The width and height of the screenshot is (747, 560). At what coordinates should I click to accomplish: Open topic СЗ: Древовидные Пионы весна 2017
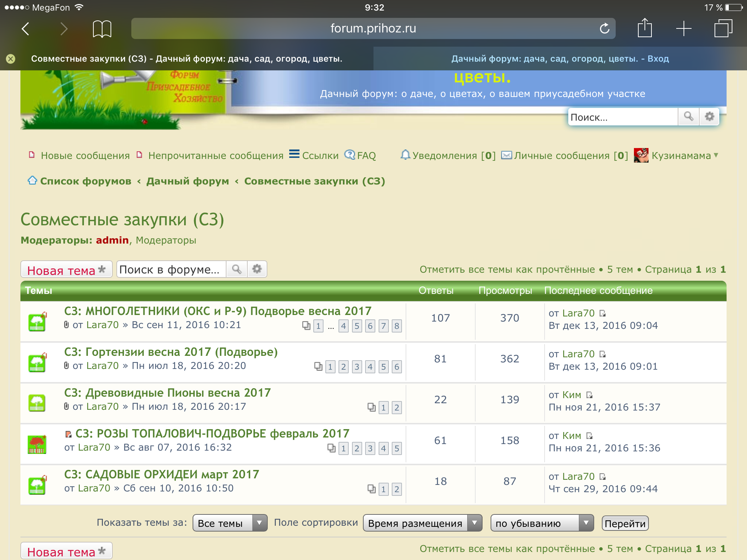pyautogui.click(x=167, y=393)
